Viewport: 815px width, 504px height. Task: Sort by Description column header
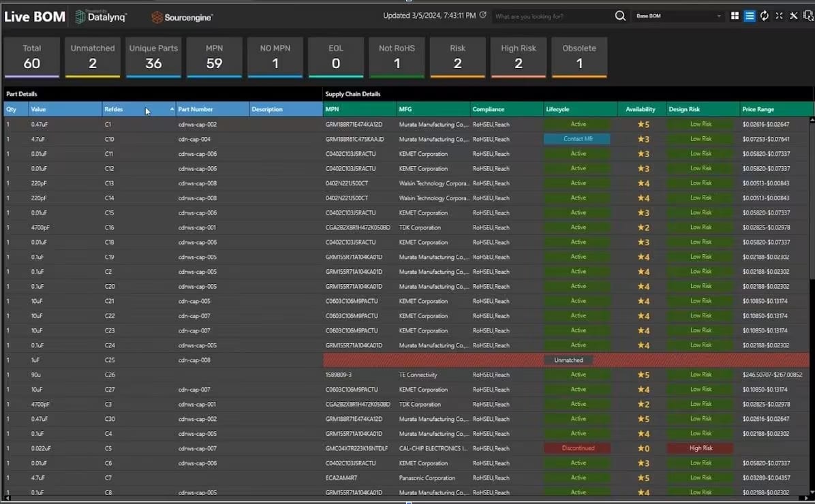tap(286, 109)
